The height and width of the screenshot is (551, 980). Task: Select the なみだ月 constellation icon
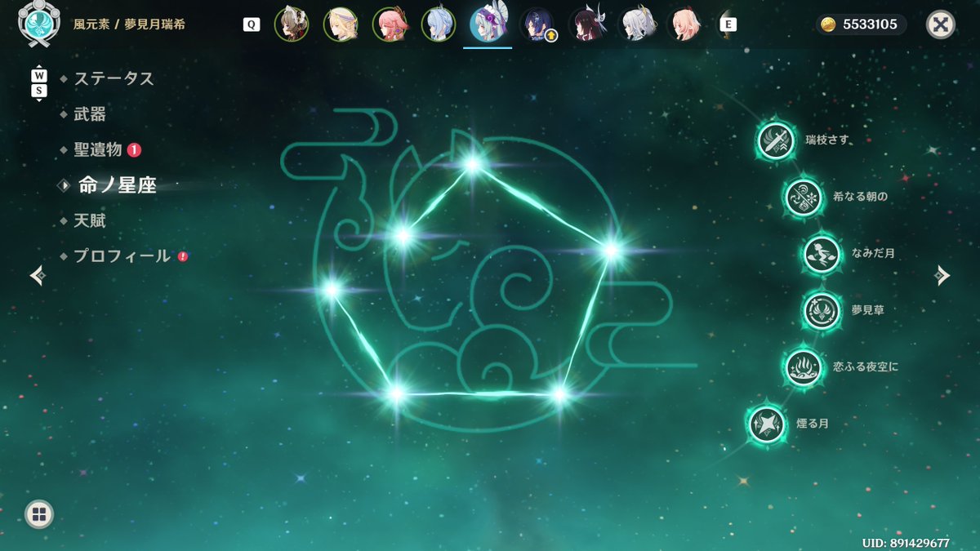coord(822,254)
